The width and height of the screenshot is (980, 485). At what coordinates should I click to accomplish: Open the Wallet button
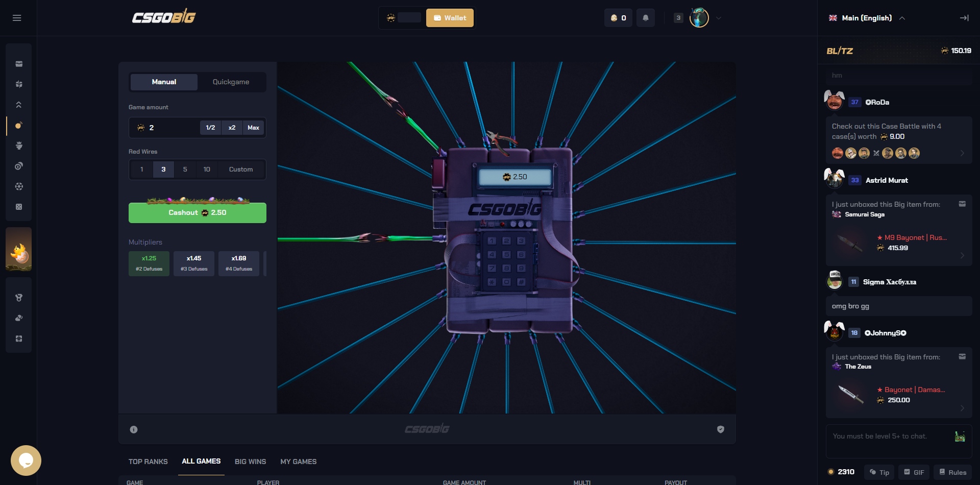tap(450, 18)
